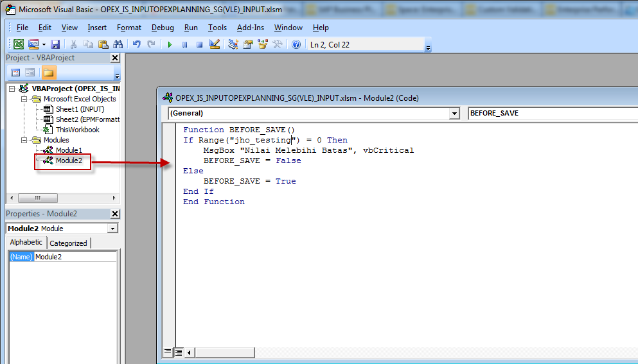Switch to the Alphabetic properties tab

pyautogui.click(x=26, y=242)
